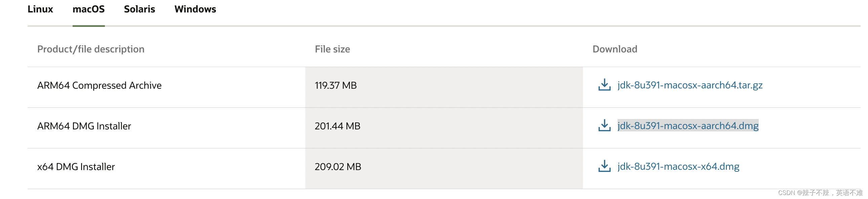Select the ARM64 Compressed Archive row label

(100, 85)
